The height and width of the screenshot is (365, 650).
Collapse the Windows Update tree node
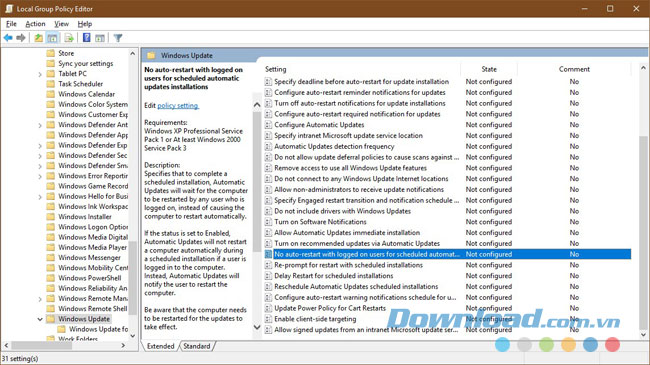[x=40, y=319]
